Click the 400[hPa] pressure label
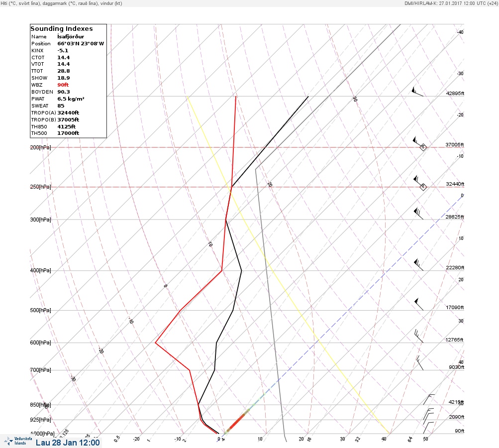Image resolution: width=499 pixels, height=448 pixels. tap(40, 270)
